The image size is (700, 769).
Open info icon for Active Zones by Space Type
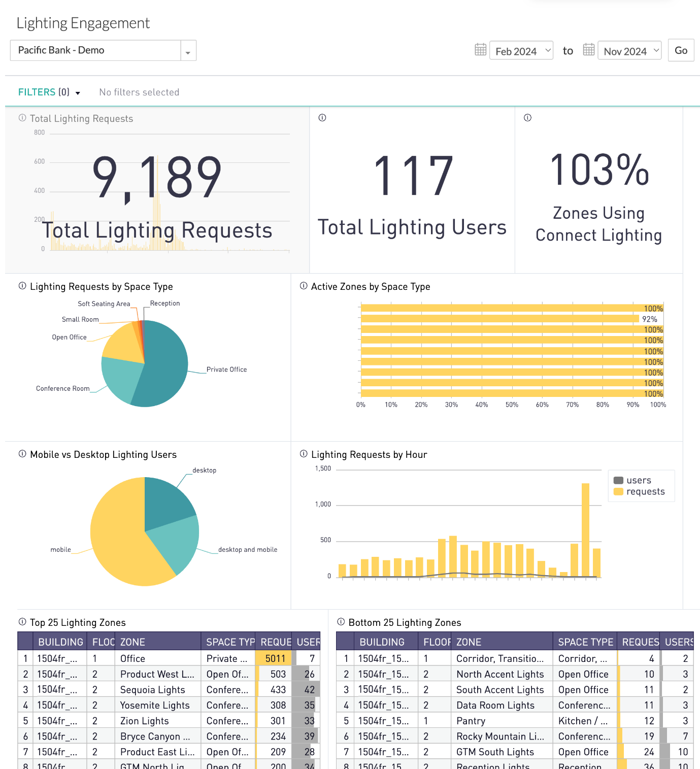click(304, 286)
